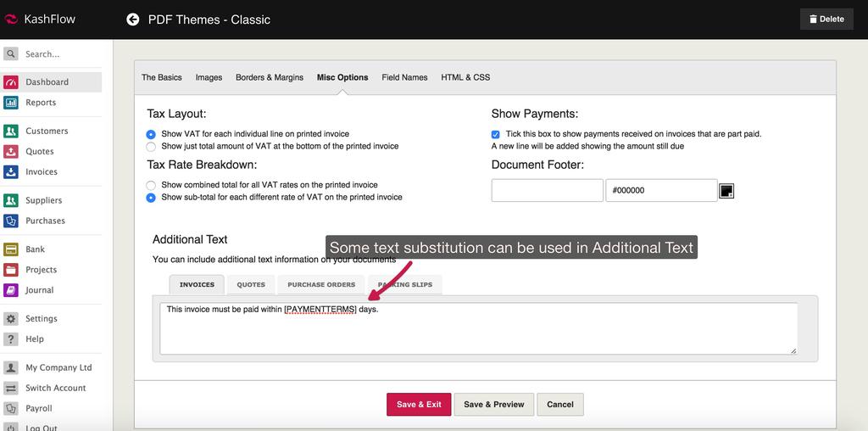
Task: Select show VAT for each individual line
Action: (x=151, y=134)
